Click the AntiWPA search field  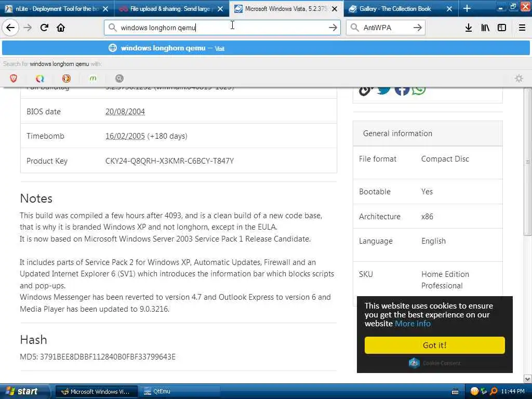(385, 28)
